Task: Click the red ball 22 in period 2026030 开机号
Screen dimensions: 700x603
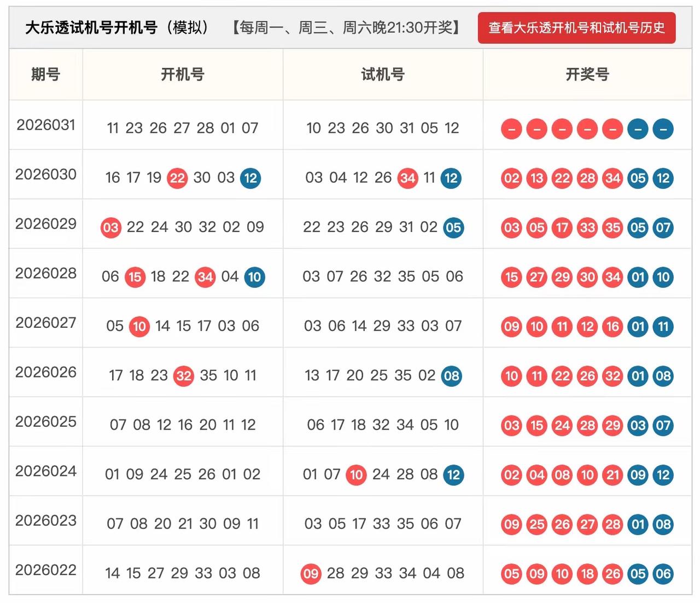Action: point(177,178)
